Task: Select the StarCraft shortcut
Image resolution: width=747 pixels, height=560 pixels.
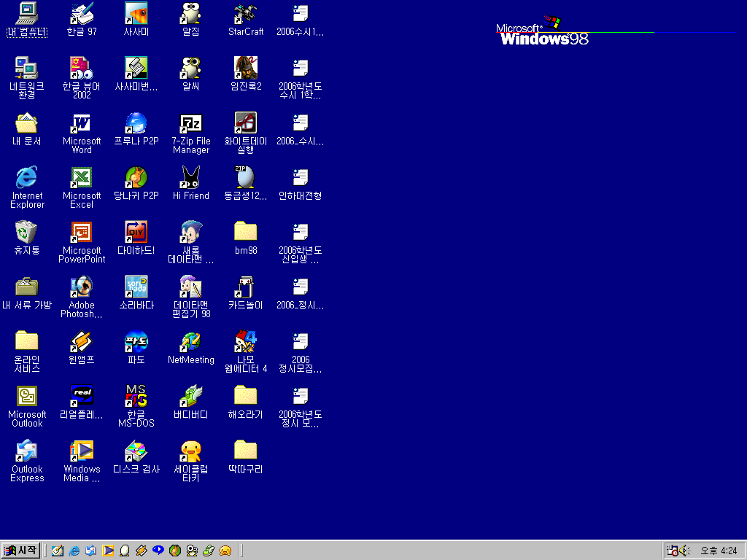Action: click(246, 20)
